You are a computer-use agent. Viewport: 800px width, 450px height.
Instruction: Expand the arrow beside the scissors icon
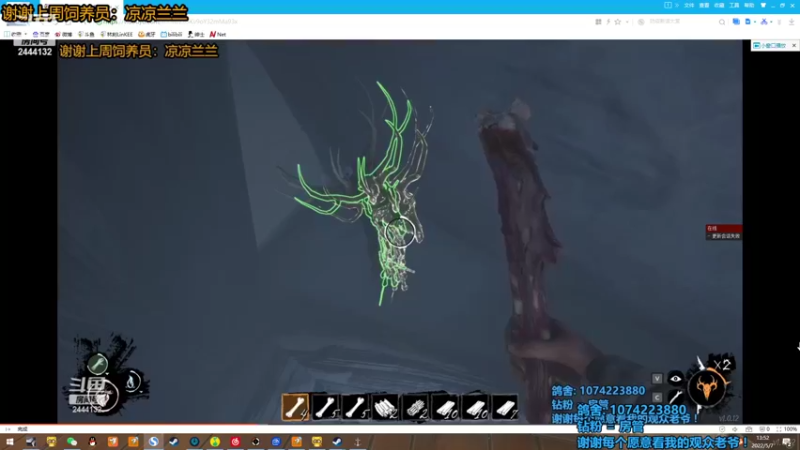click(771, 22)
